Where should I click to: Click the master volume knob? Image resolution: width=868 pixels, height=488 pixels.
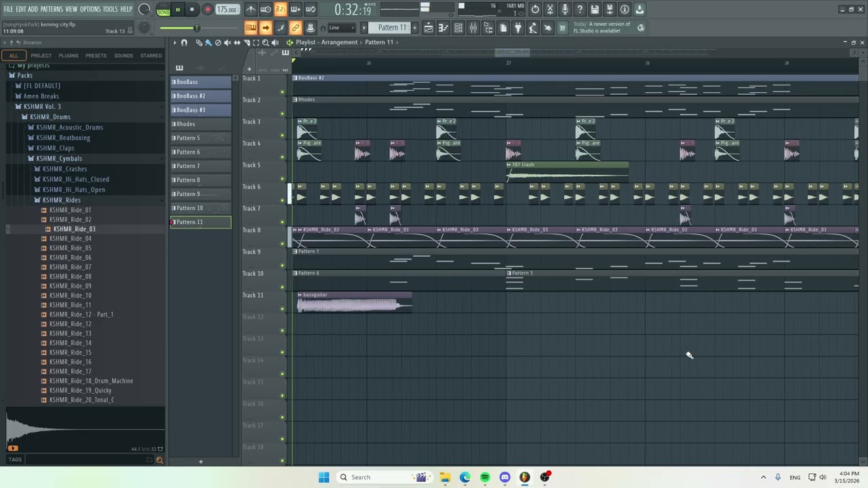(144, 9)
